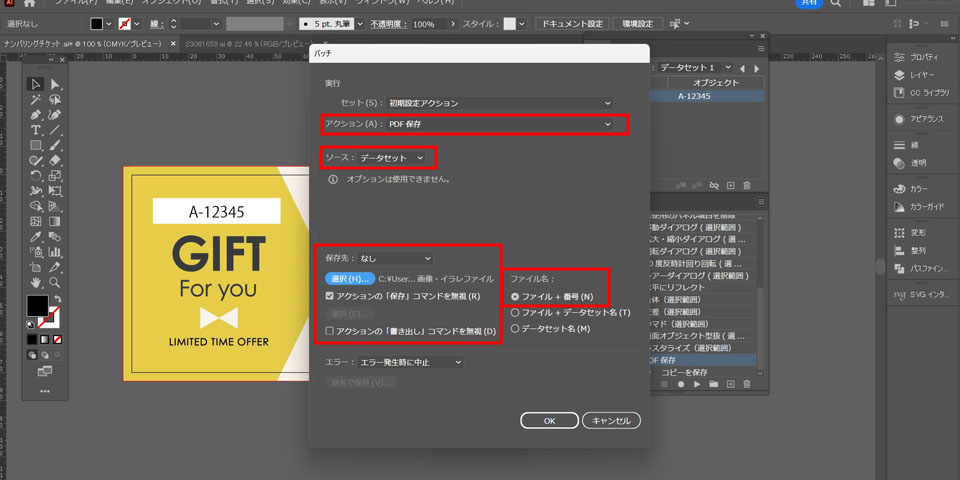Uncheck アクションの「保存」コマンドを無視 checkbox
Screen dimensions: 960x480
pos(330,296)
